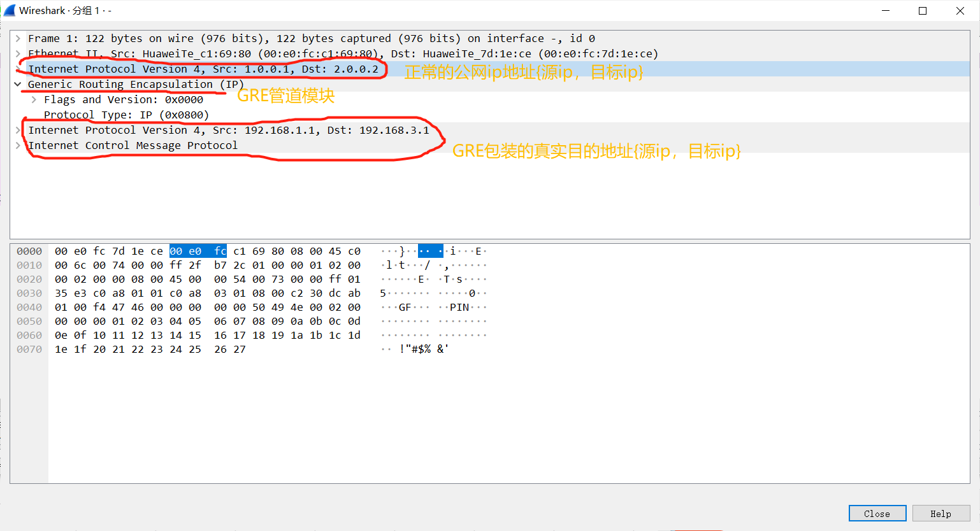
Task: Expand Flags and Version 0x0000 arrow
Action: click(34, 99)
